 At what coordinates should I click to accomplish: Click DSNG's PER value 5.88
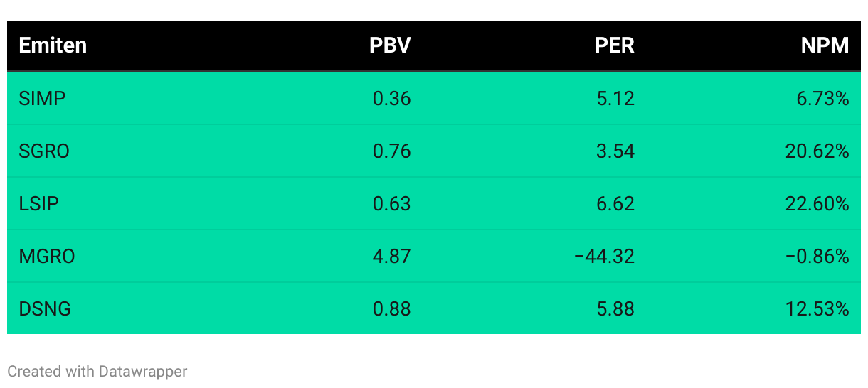[x=615, y=309]
